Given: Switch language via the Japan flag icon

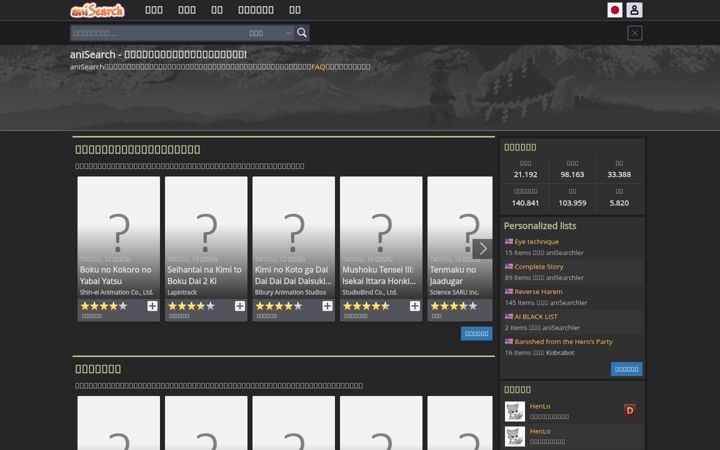Looking at the screenshot, I should point(614,10).
